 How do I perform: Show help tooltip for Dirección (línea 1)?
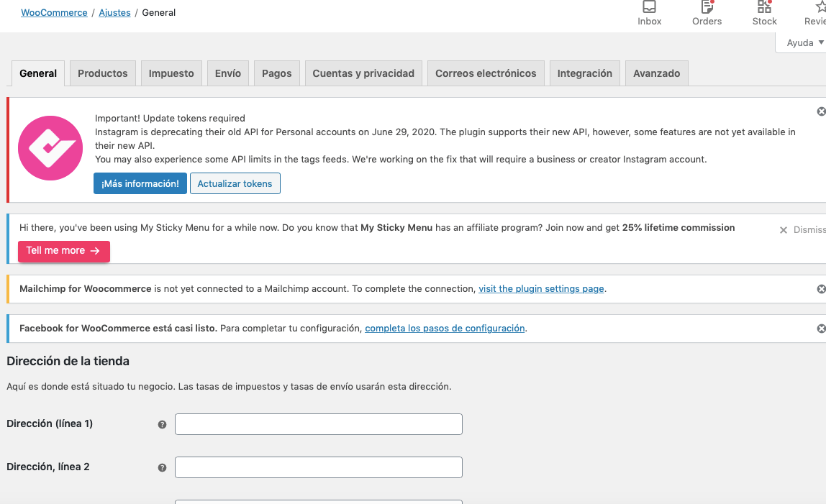163,424
